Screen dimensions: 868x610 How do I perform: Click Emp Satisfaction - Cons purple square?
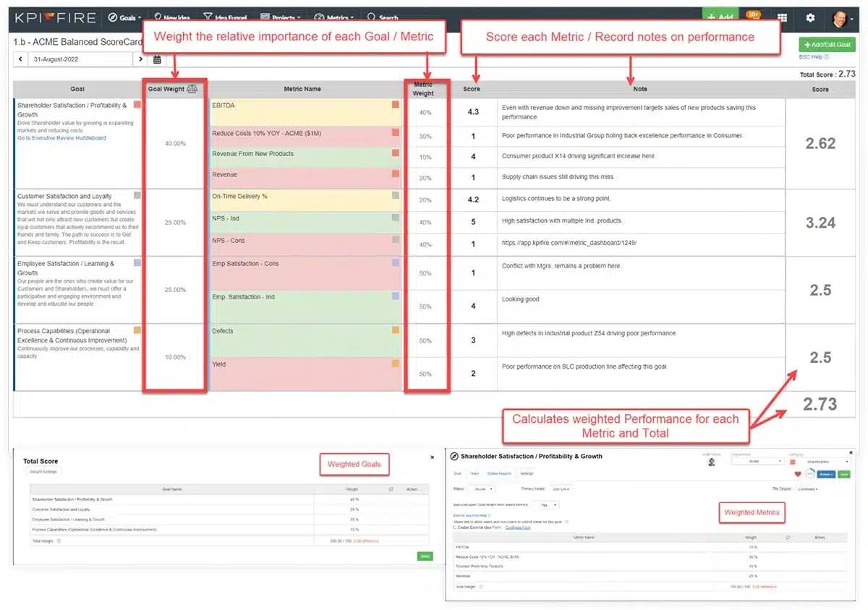[x=396, y=263]
